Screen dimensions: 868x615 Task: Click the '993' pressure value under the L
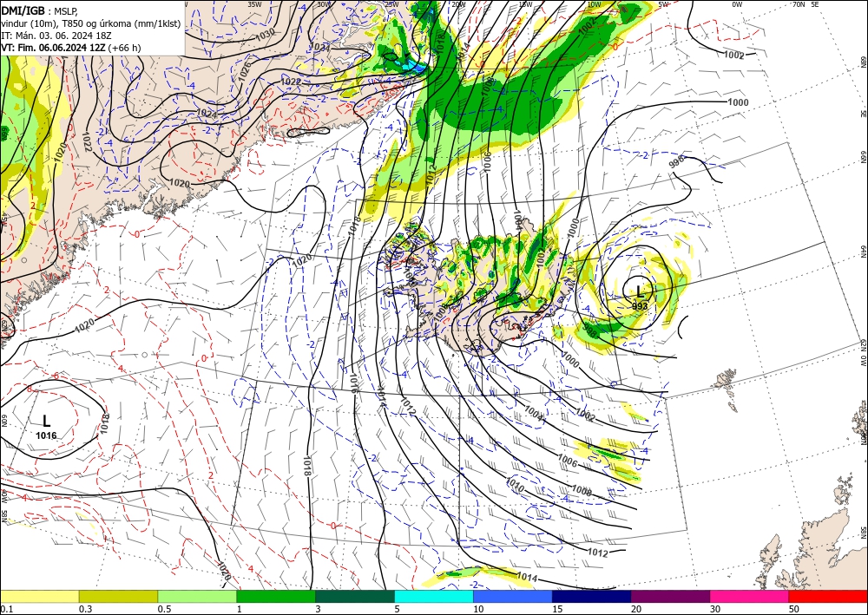[640, 306]
